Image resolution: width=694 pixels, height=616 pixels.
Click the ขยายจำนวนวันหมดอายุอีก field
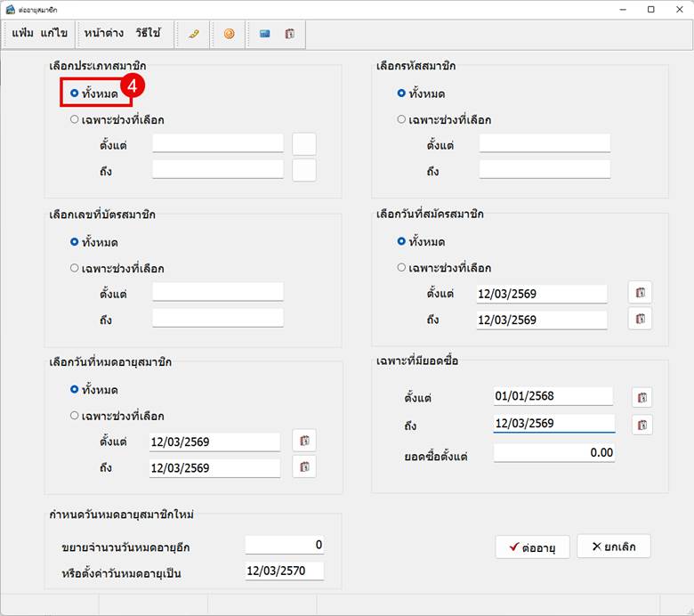coord(285,545)
